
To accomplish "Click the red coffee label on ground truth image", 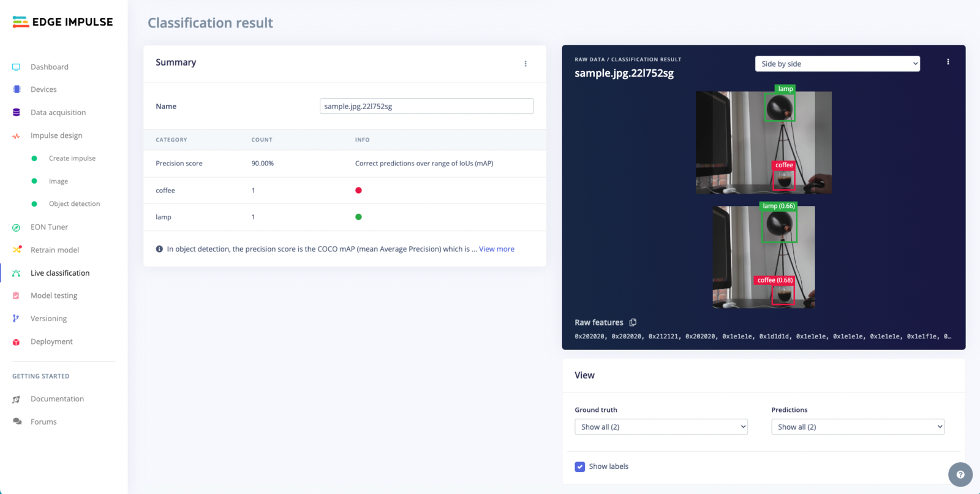I will click(784, 165).
